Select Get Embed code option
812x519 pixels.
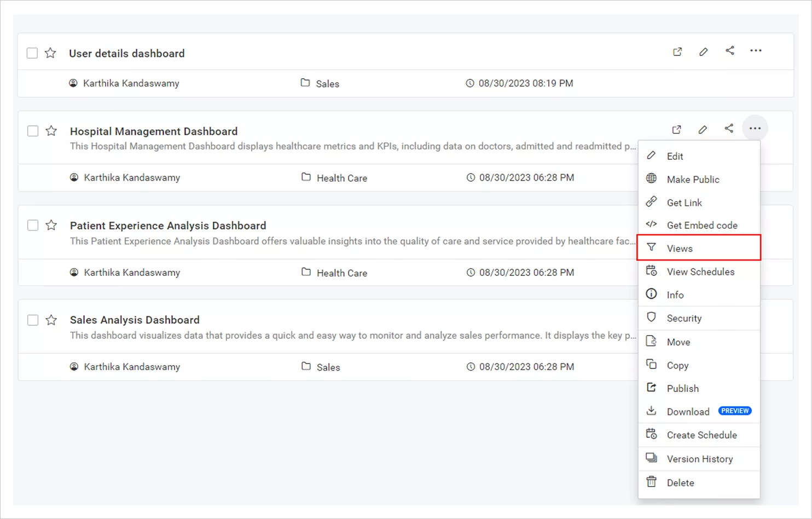click(x=699, y=225)
